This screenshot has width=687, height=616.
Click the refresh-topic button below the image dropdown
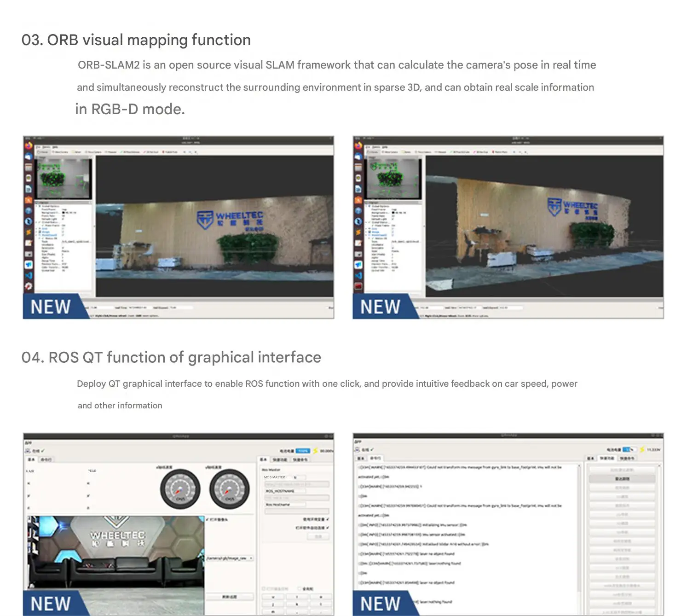[x=230, y=597]
